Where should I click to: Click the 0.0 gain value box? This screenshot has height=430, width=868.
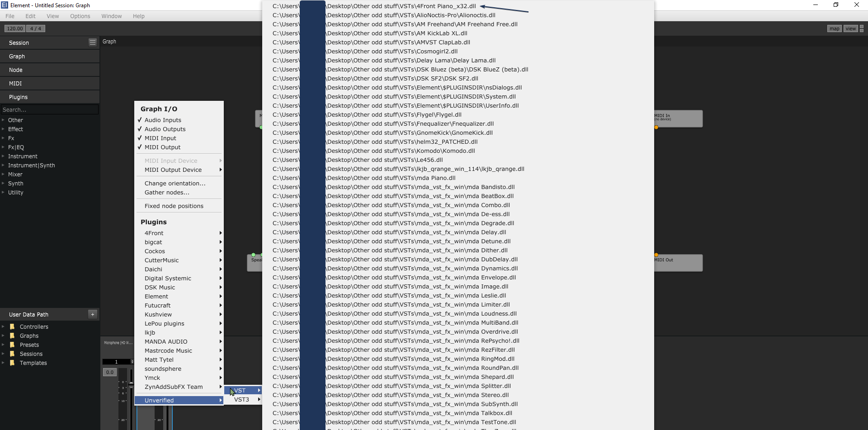pos(110,372)
